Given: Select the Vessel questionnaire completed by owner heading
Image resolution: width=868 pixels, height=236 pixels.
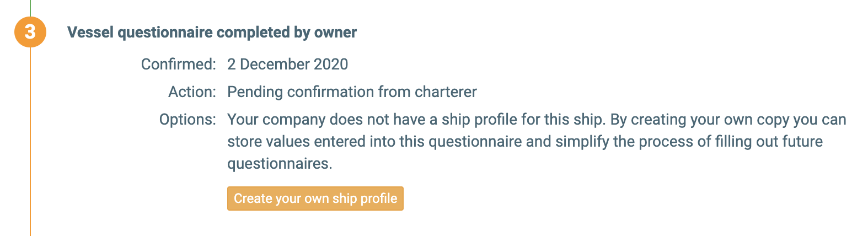Looking at the screenshot, I should pos(212,33).
